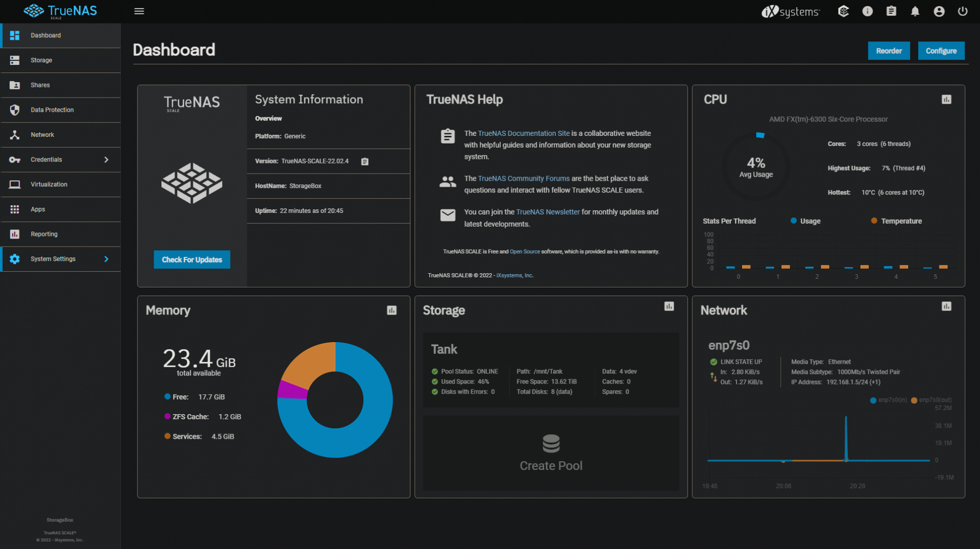Viewport: 980px width, 549px height.
Task: Click the Power icon in the top bar
Action: click(963, 11)
